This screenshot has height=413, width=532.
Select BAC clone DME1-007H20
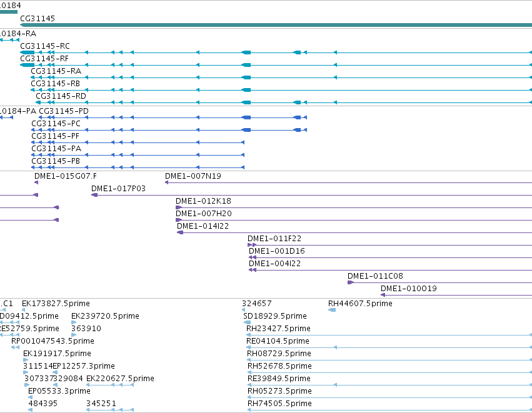tap(204, 214)
